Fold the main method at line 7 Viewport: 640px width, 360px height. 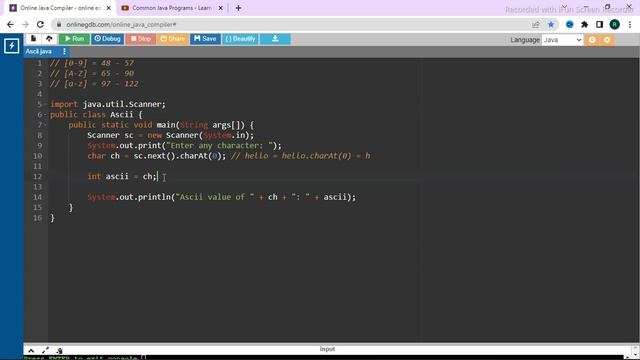pos(45,125)
